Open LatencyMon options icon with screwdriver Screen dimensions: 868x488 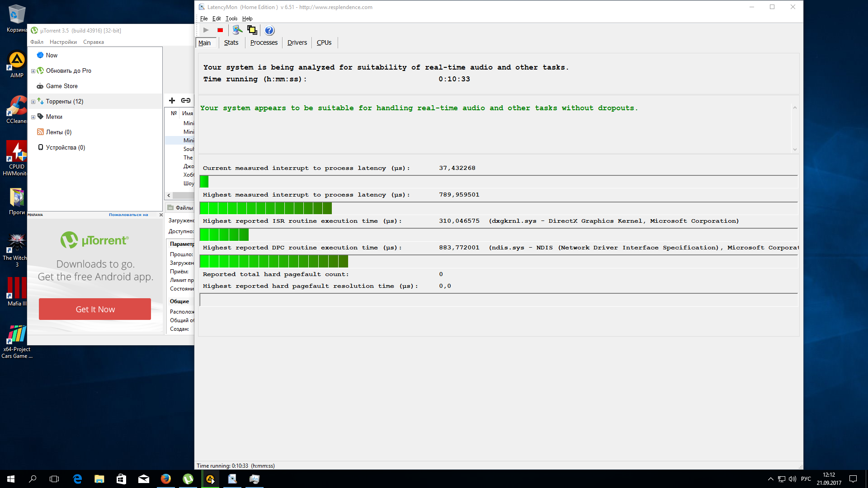237,30
